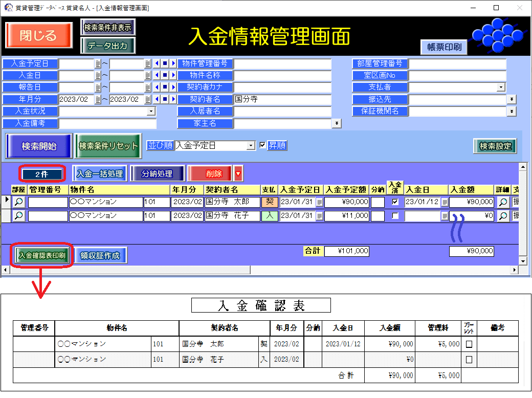Click previous arrow for 入金日 range

[157, 76]
